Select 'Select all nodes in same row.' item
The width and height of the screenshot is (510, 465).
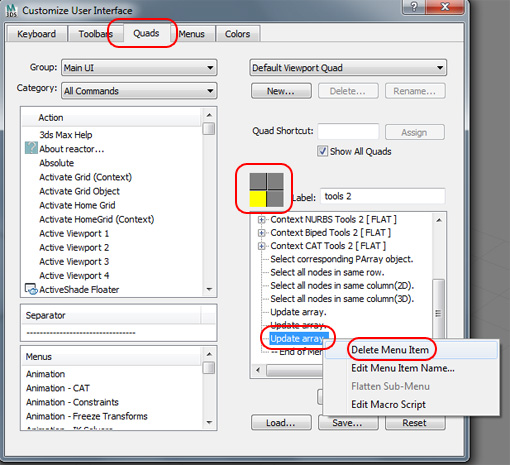pyautogui.click(x=327, y=272)
